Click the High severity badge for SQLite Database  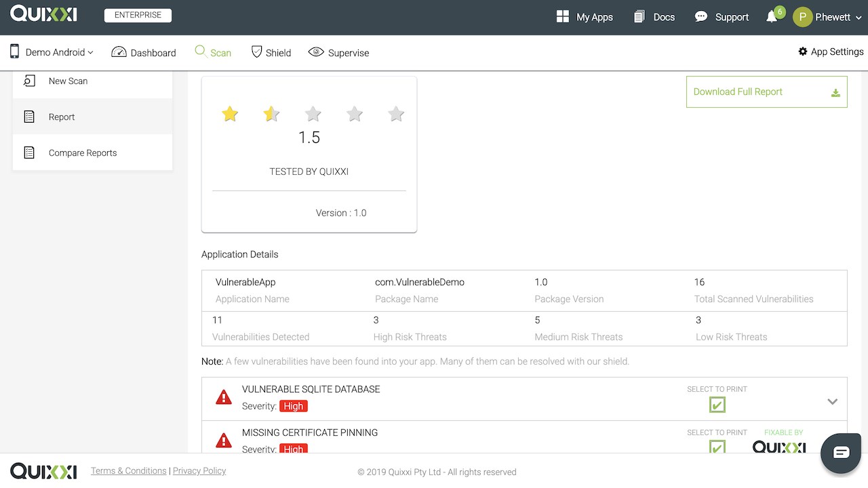coord(294,406)
